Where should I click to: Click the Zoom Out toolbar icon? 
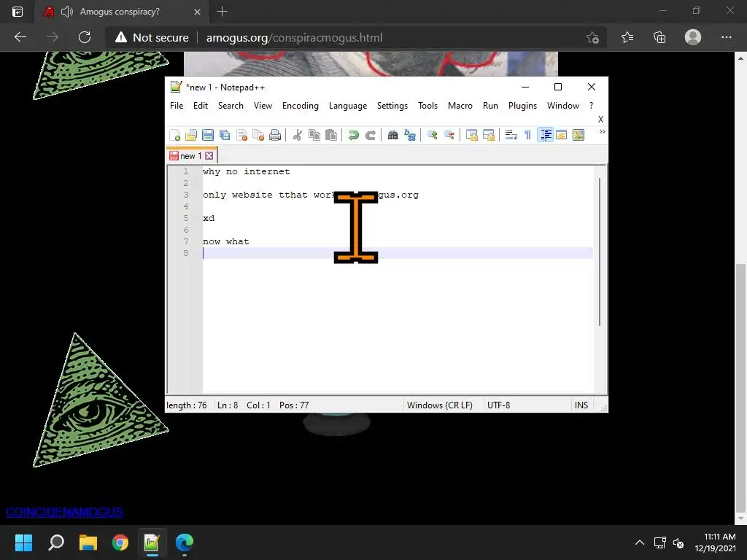pos(449,135)
